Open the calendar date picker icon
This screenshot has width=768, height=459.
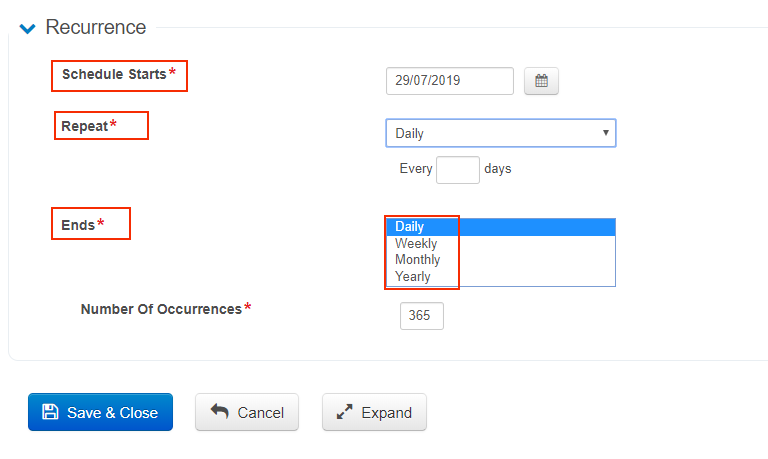pos(541,81)
